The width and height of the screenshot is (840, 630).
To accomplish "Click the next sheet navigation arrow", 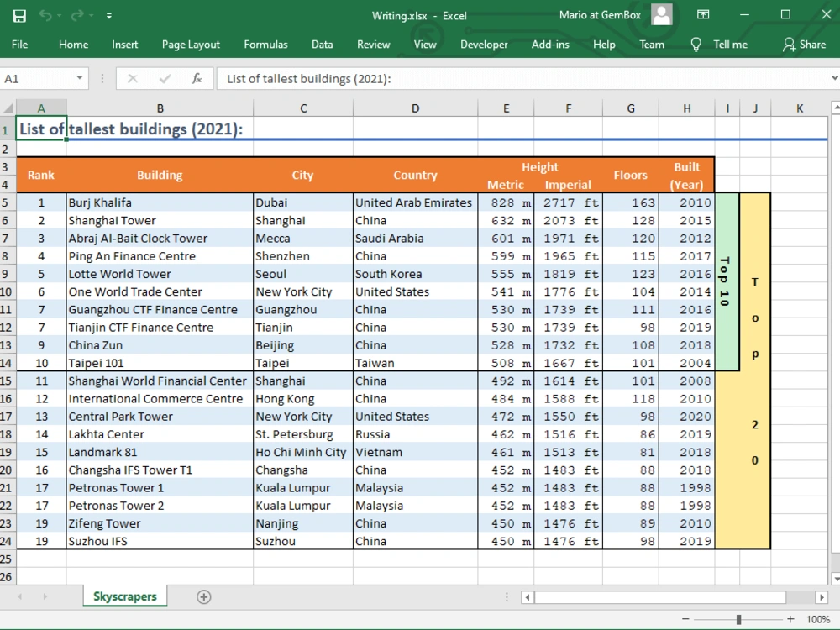I will click(45, 596).
